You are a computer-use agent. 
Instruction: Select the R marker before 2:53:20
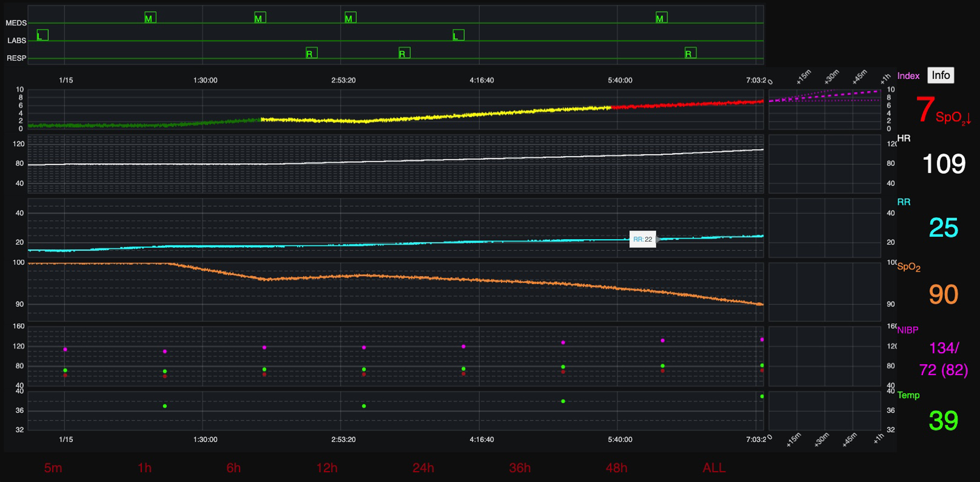click(x=311, y=53)
